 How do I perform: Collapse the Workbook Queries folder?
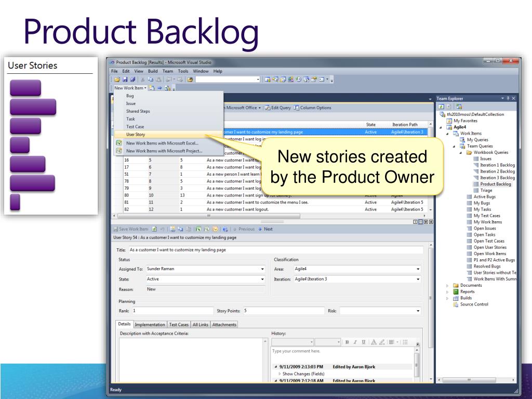point(461,152)
